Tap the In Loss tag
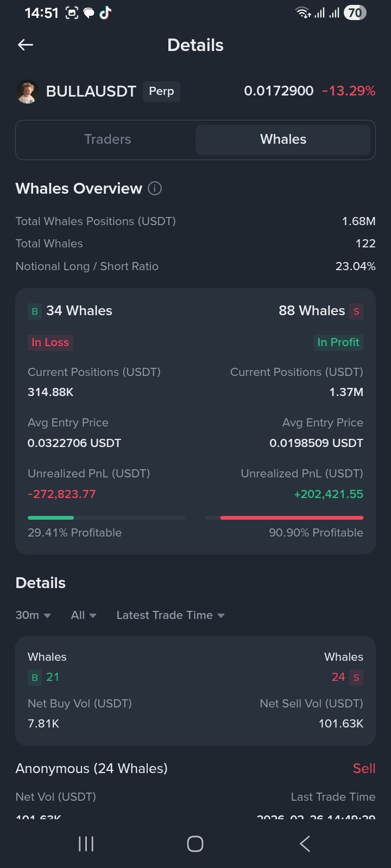Image resolution: width=391 pixels, height=868 pixels. point(51,342)
